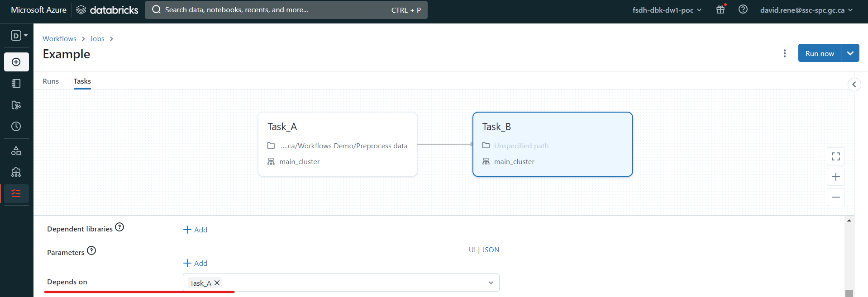Image resolution: width=868 pixels, height=297 pixels.
Task: Zoom in on the task graph
Action: (x=835, y=177)
